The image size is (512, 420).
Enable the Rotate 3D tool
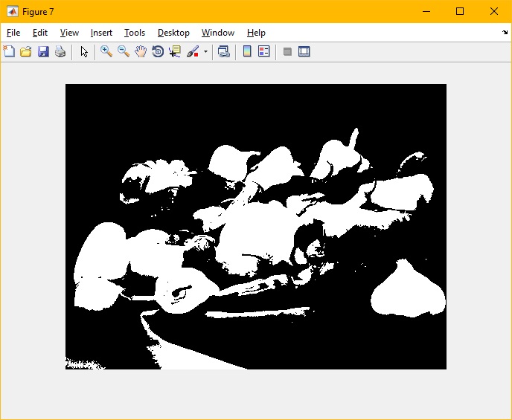pyautogui.click(x=158, y=51)
